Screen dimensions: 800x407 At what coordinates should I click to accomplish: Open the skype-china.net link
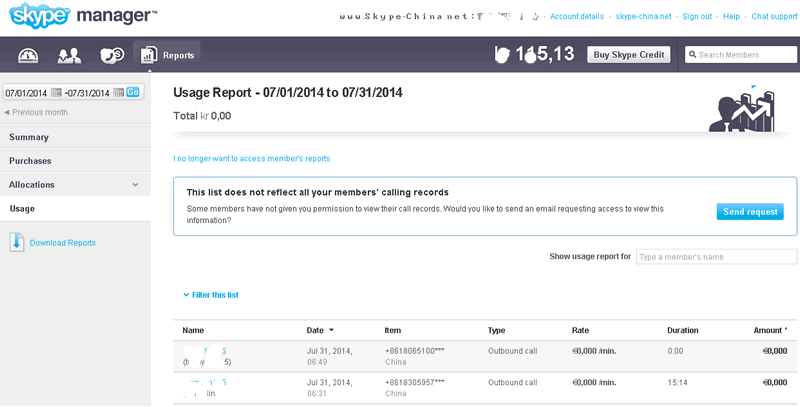tap(643, 16)
